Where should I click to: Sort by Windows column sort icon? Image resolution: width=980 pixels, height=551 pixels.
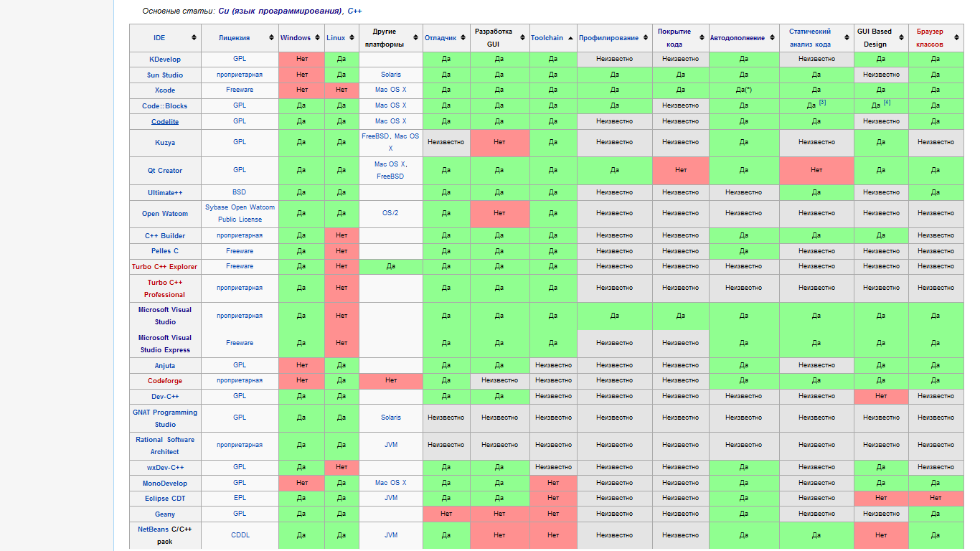[318, 38]
